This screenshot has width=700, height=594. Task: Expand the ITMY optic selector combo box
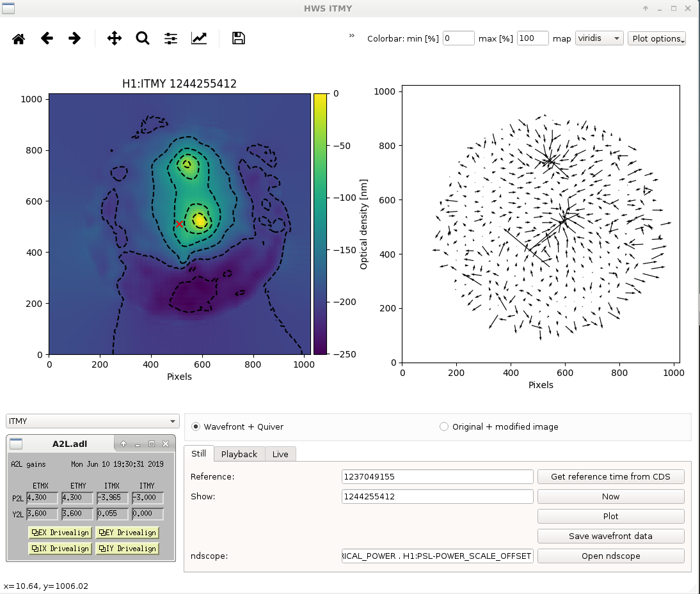[92, 421]
